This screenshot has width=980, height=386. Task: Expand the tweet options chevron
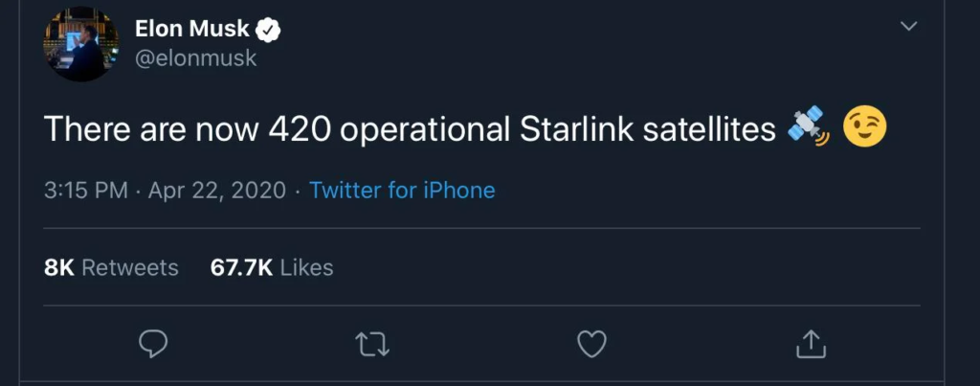point(909,26)
